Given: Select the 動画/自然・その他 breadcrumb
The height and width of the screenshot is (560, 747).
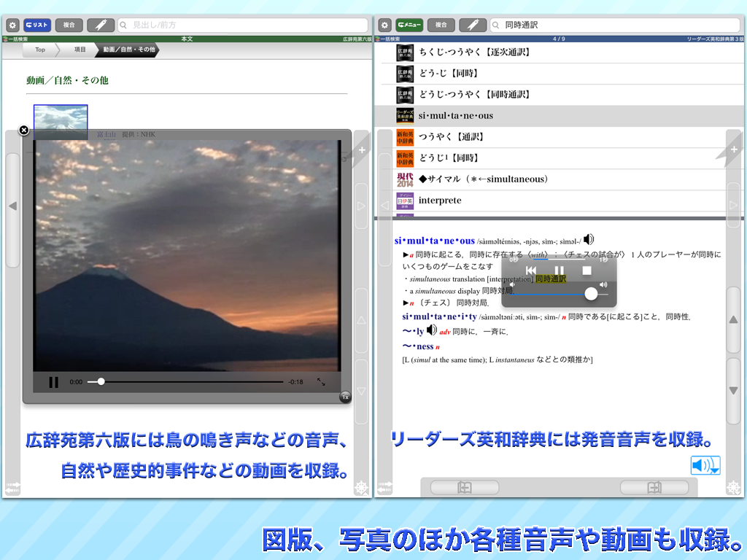Looking at the screenshot, I should click(x=128, y=50).
